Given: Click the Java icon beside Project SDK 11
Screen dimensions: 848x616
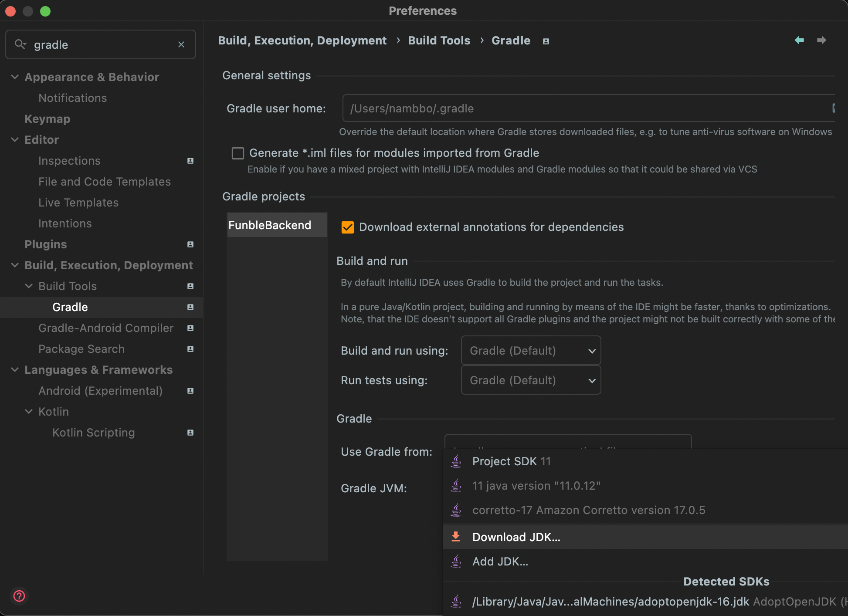Looking at the screenshot, I should coord(456,461).
